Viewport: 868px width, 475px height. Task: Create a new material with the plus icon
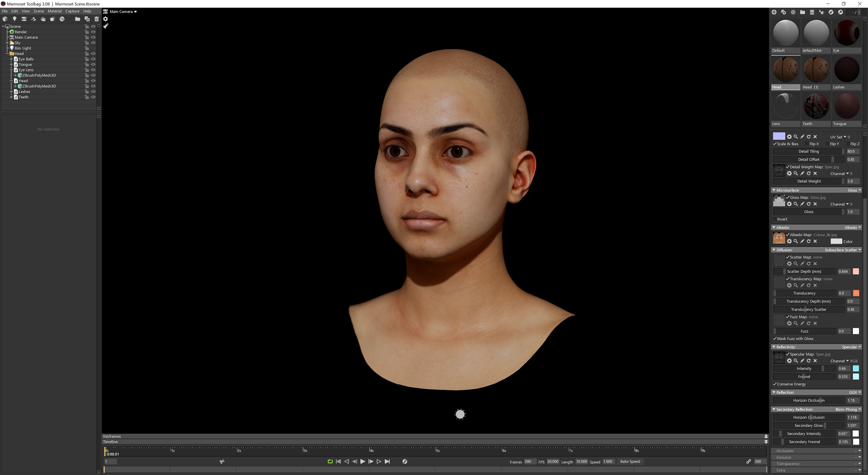click(775, 12)
